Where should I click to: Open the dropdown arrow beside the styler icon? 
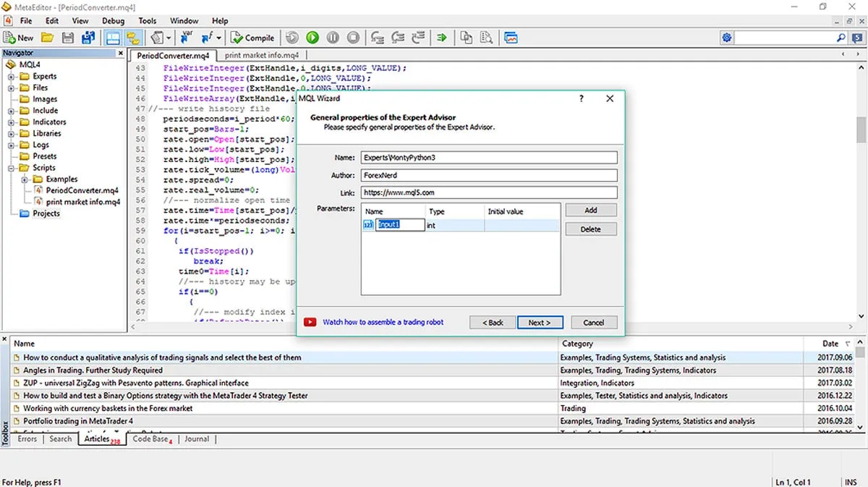(169, 38)
